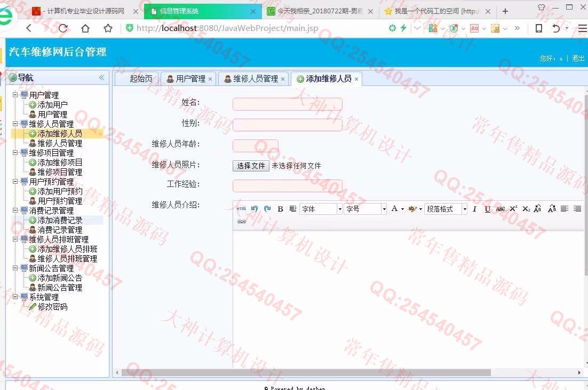Click the undo icon in editor toolbar
Screen dimensions: 588x390
pyautogui.click(x=255, y=209)
